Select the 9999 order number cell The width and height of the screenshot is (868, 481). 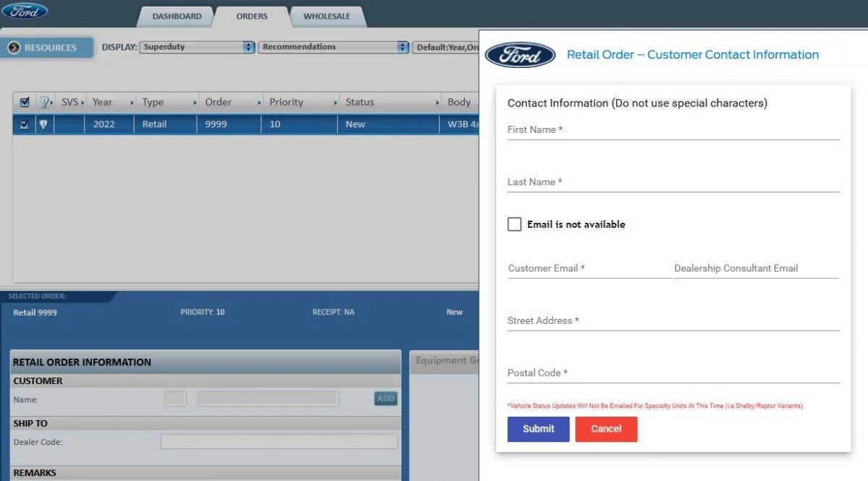229,124
